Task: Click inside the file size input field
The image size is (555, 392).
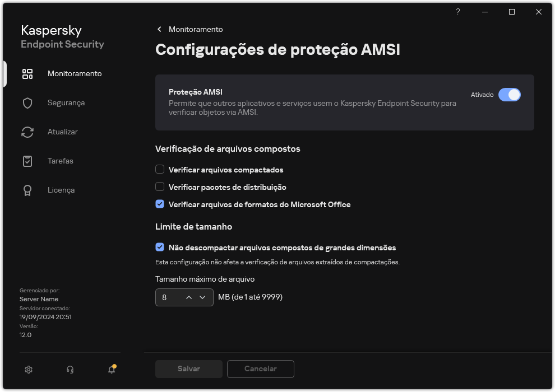Action: pos(168,297)
